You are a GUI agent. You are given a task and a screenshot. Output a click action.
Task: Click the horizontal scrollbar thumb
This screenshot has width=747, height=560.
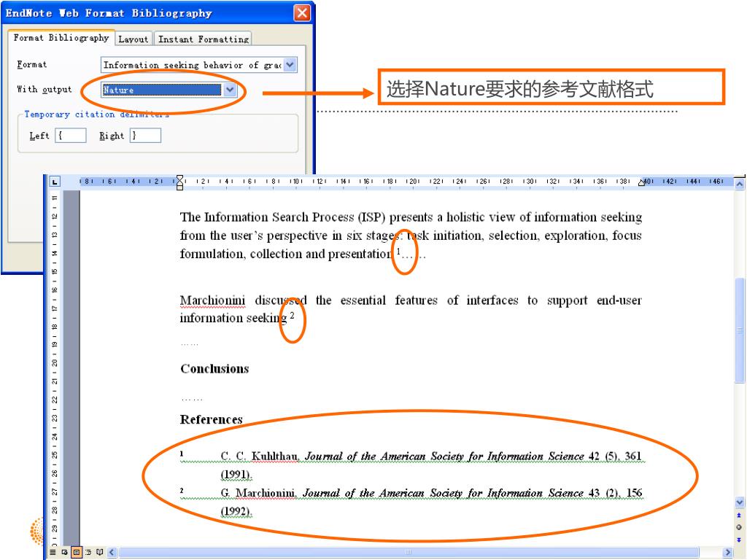[407, 553]
